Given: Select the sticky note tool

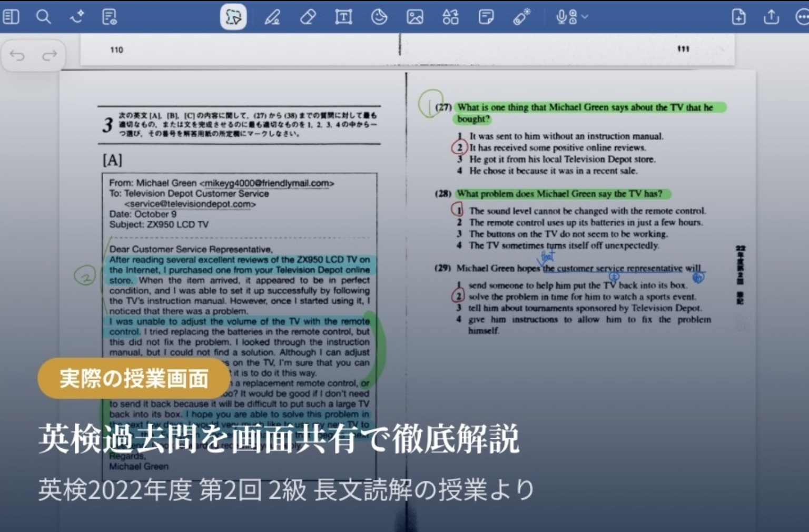Looking at the screenshot, I should (486, 17).
